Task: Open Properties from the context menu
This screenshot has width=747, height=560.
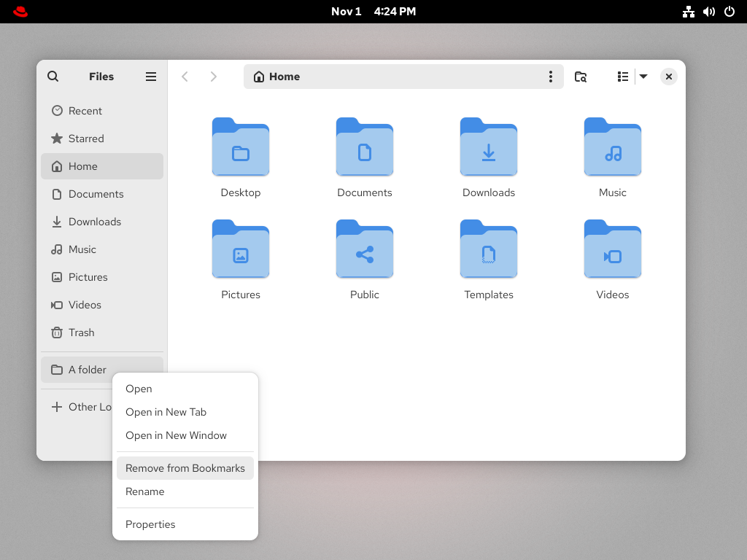Action: pyautogui.click(x=150, y=524)
